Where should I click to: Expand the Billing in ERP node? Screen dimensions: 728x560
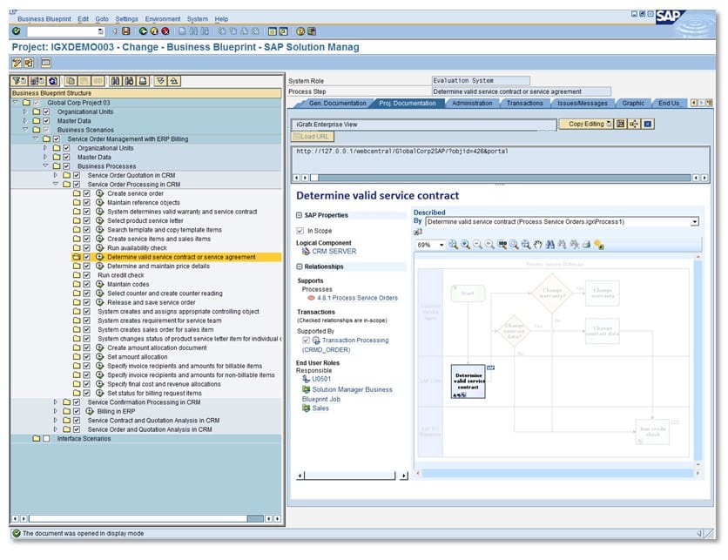coord(56,411)
